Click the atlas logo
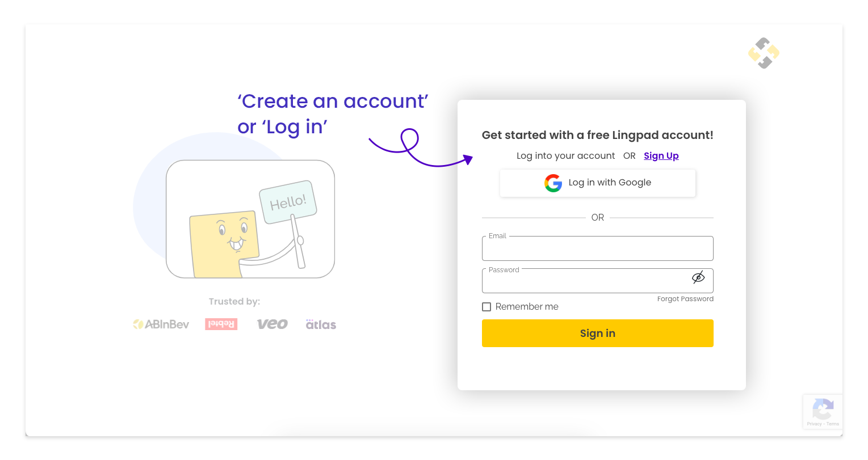This screenshot has width=868, height=460. pyautogui.click(x=320, y=323)
